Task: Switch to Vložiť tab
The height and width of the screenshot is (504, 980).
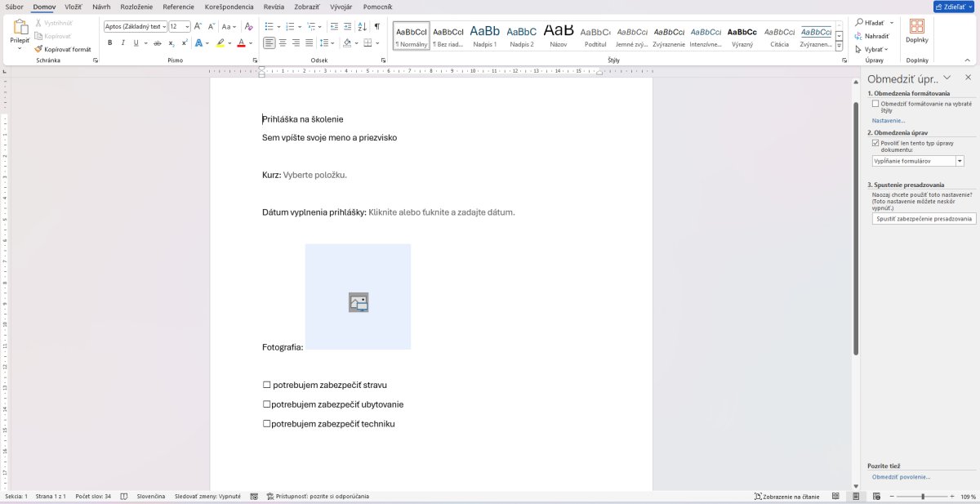Action: click(73, 7)
